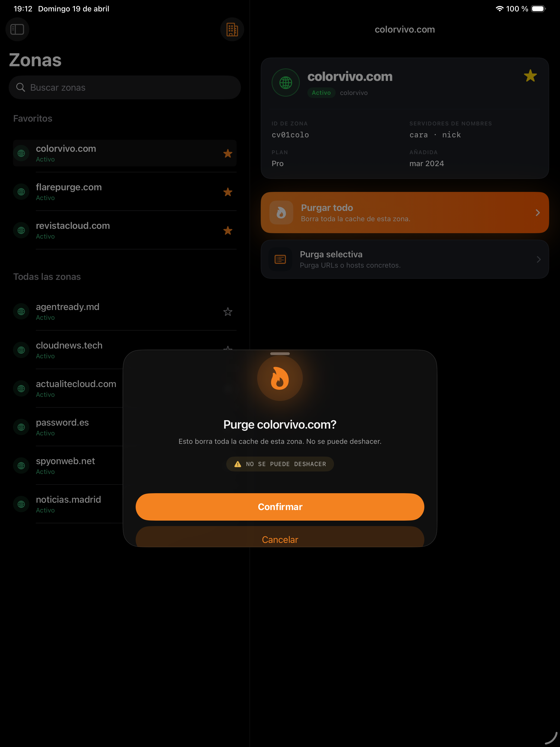
Task: Select the password.es zone
Action: (x=62, y=427)
